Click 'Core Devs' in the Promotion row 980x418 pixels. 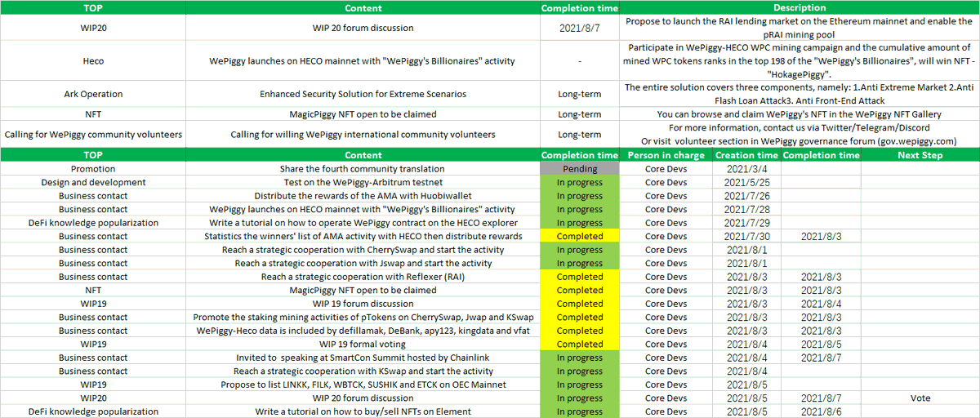click(665, 169)
